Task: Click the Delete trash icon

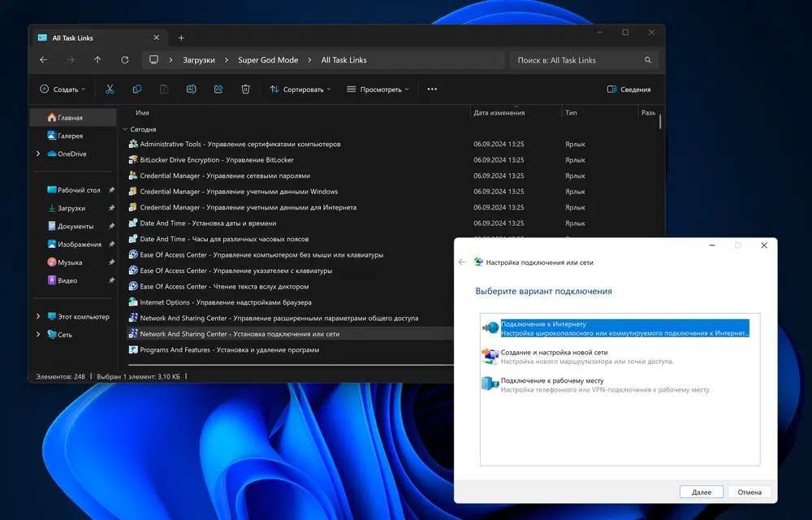Action: pos(245,89)
